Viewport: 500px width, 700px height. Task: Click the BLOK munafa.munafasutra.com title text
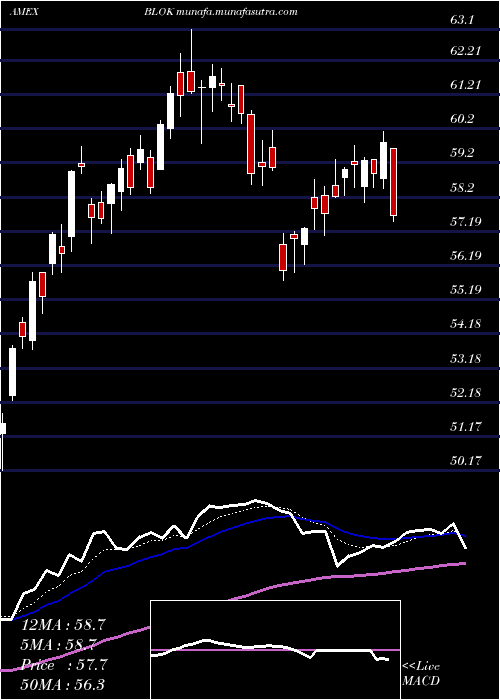[221, 12]
